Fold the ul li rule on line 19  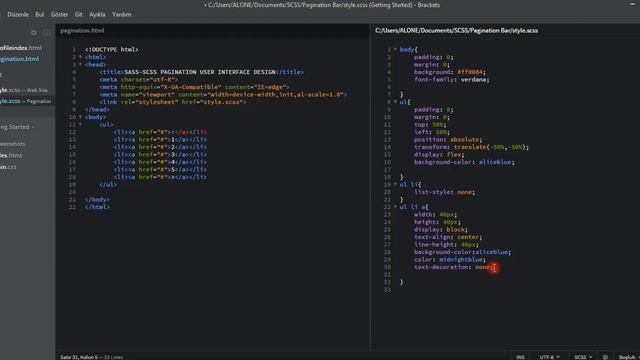395,184
